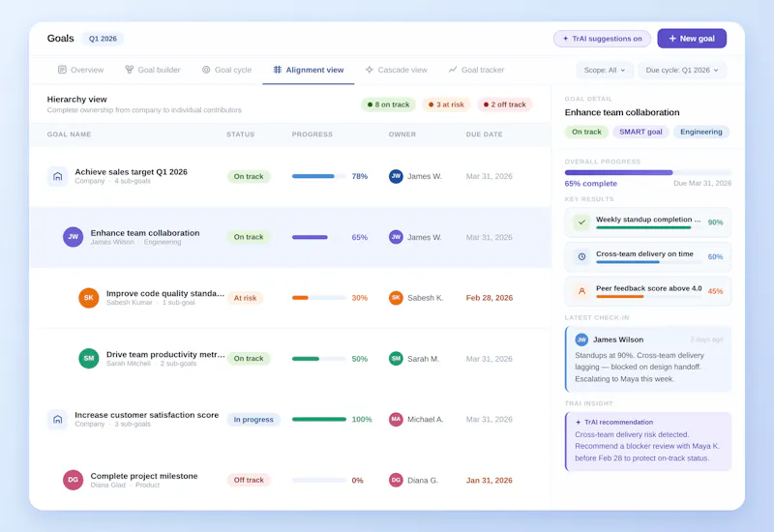The image size is (774, 532).
Task: Click the James Wilson avatar in the latest check-in
Action: click(x=581, y=340)
